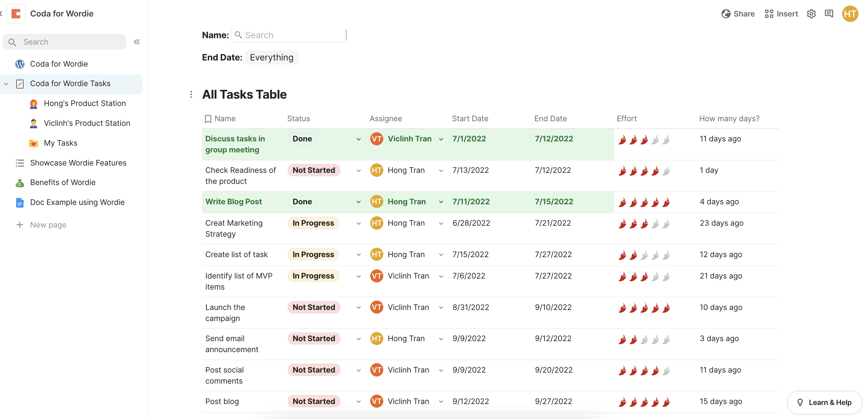The width and height of the screenshot is (868, 419).
Task: Open Benefits of Wordie page
Action: click(x=63, y=182)
